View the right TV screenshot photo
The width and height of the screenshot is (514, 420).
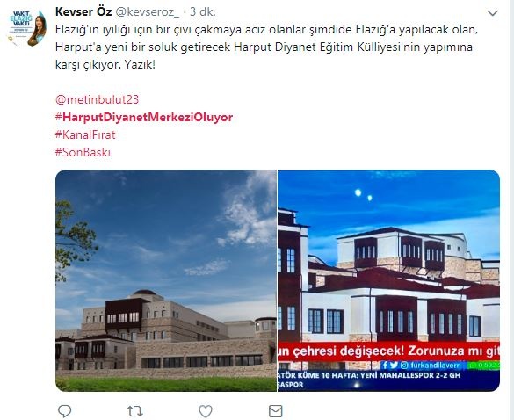[388, 280]
